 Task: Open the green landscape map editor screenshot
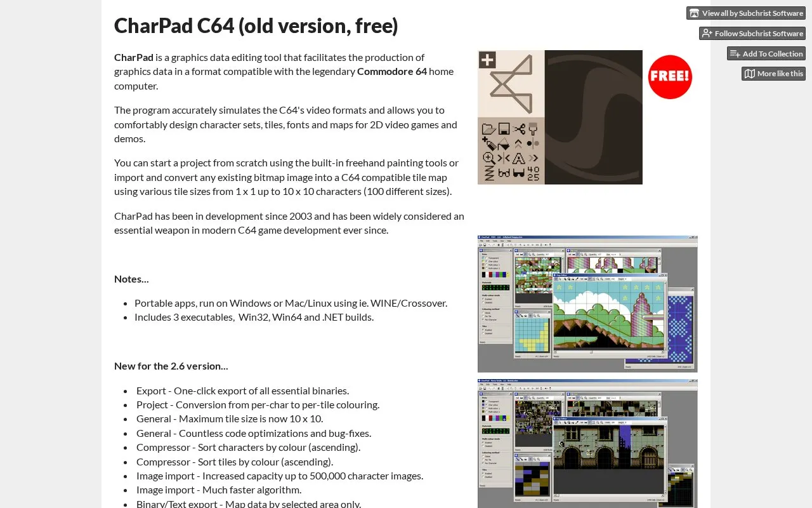587,304
